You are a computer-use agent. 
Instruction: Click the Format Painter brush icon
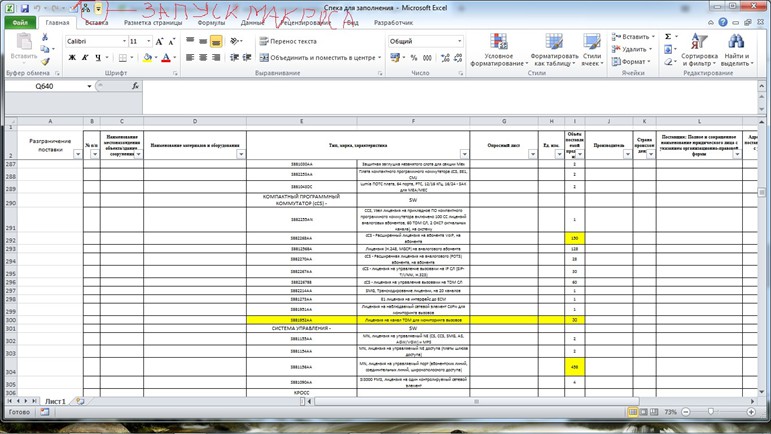pyautogui.click(x=45, y=61)
